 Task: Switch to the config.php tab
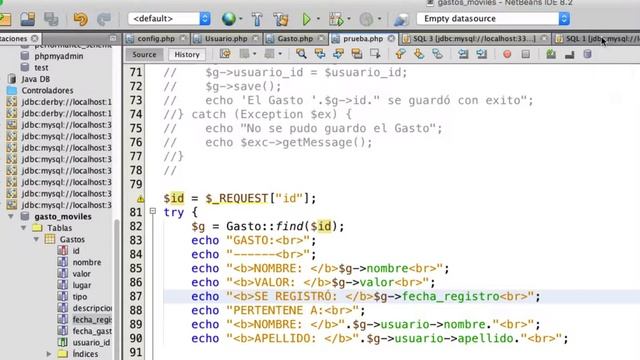coord(156,39)
